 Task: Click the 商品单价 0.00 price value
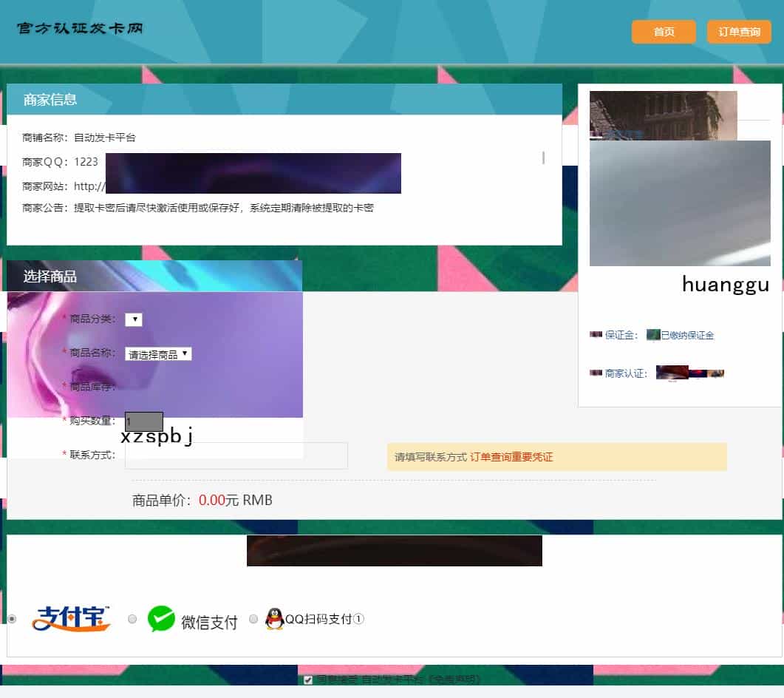[212, 500]
